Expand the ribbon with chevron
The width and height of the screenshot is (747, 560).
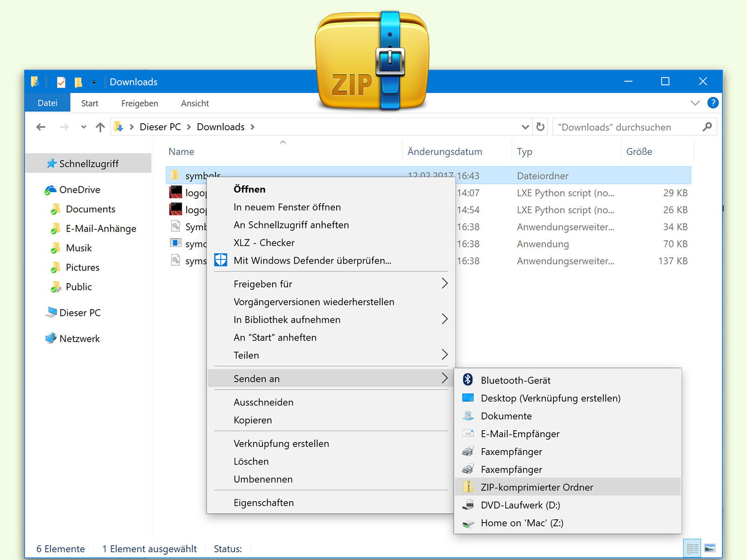pyautogui.click(x=695, y=103)
